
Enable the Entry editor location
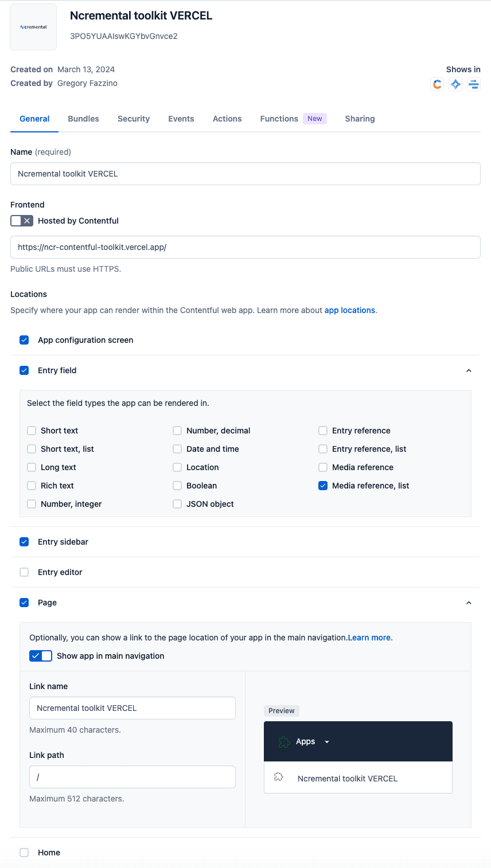click(x=24, y=572)
